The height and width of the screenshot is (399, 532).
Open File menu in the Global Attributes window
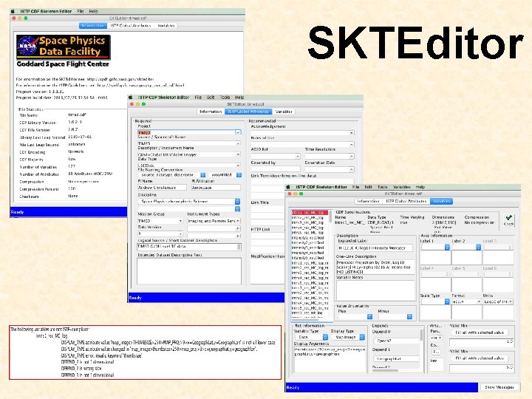click(198, 98)
